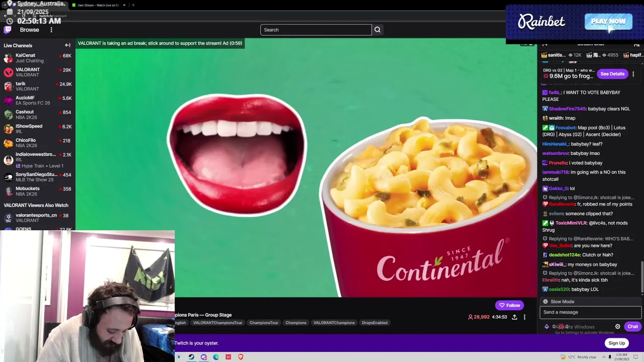Switch to the Sam Stream browser tab

98,5
